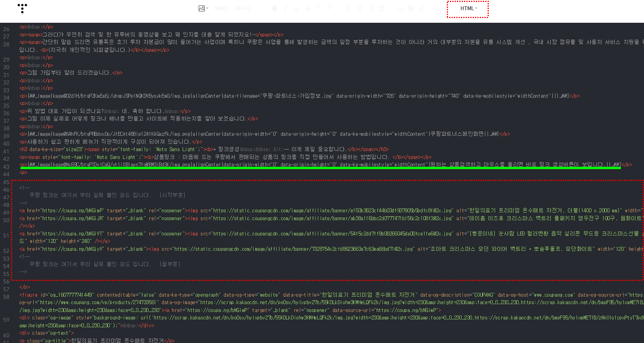Expand the 본고딕 font dropdown
This screenshot has width=644, height=343.
tap(244, 8)
